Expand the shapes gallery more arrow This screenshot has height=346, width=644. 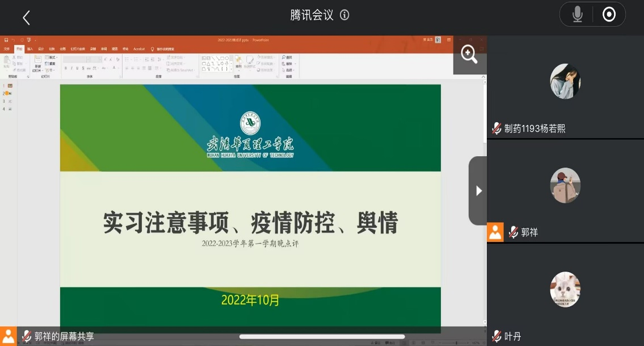(x=231, y=69)
